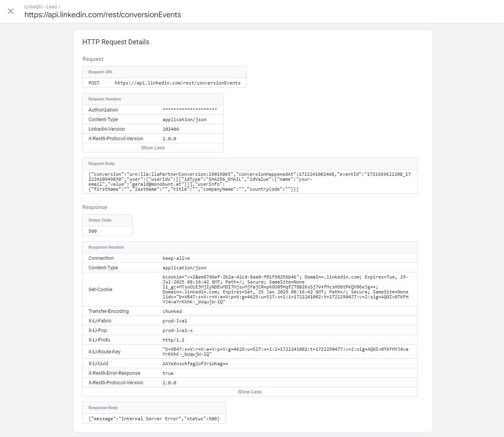504x437 pixels.
Task: Click the X-Restli-Error-Response value true
Action: (x=168, y=373)
